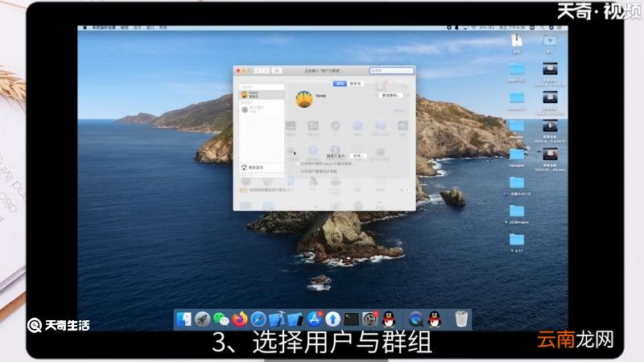Viewport: 644px width, 362px height.
Task: Select 客人用户 in the user list
Action: [x=262, y=109]
